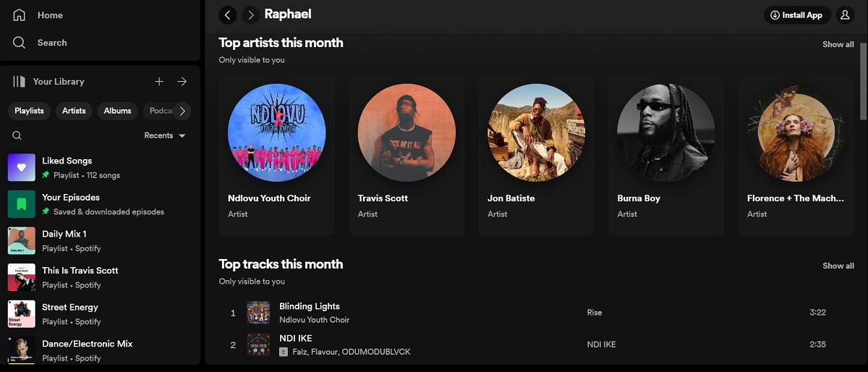Screen dimensions: 868x372
Task: Open the NDI IKE album link
Action: (601, 344)
